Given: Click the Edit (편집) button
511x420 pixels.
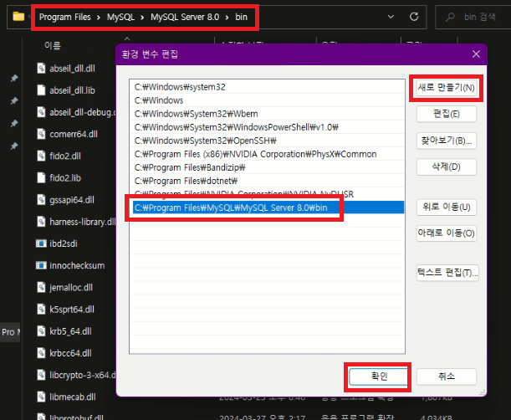Looking at the screenshot, I should pyautogui.click(x=446, y=114).
